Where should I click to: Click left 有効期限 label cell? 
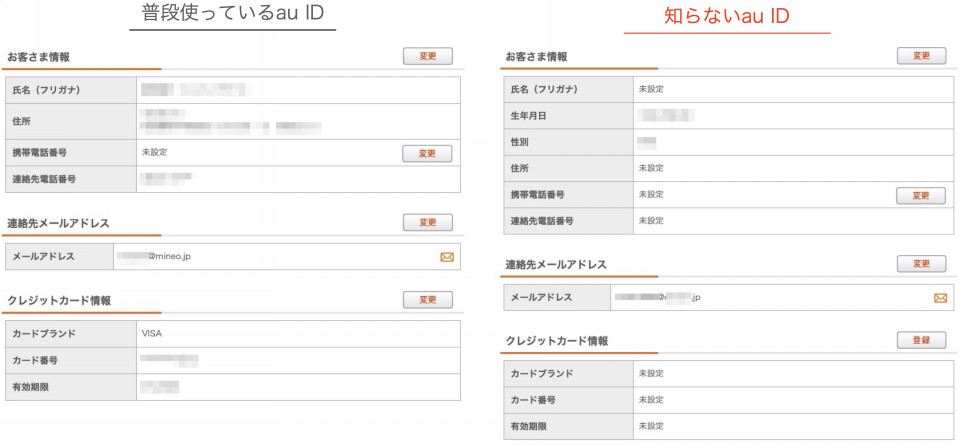click(x=70, y=387)
